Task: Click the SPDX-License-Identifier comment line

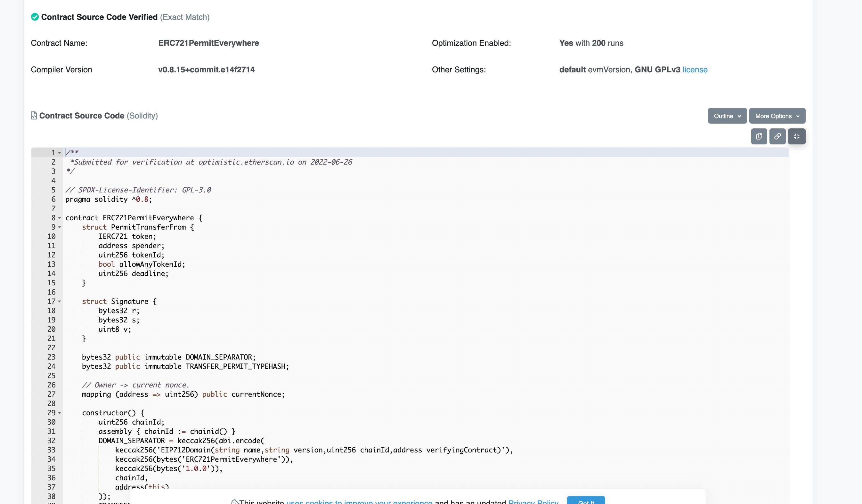Action: click(138, 190)
